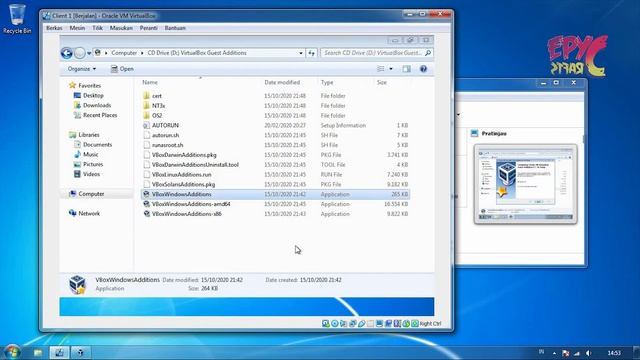Open the Documents library
The image size is (640, 360).
click(93, 144)
